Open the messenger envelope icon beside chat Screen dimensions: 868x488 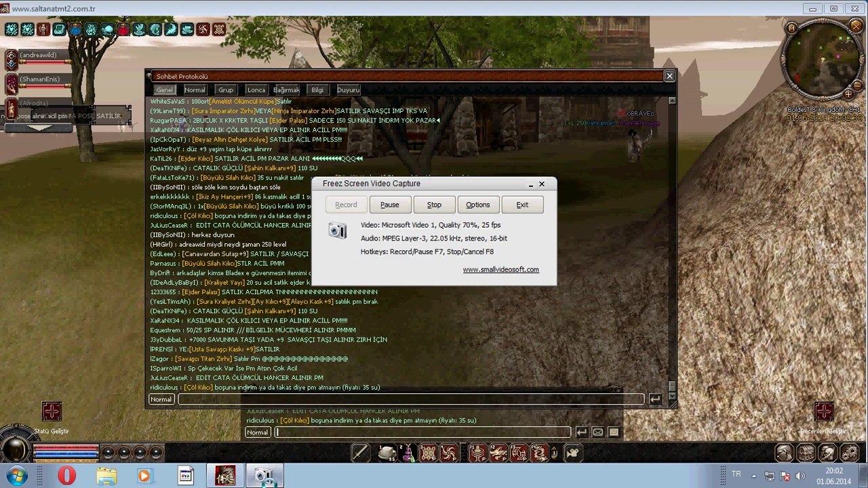tap(598, 432)
